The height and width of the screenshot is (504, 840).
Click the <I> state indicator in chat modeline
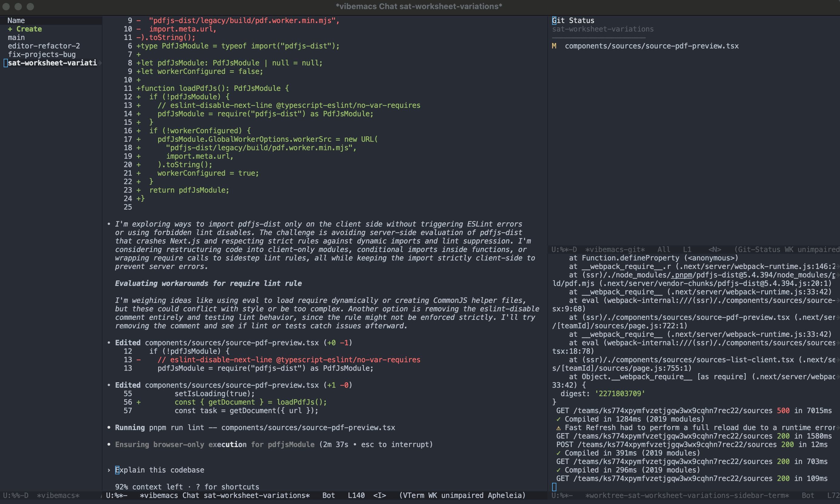pyautogui.click(x=380, y=495)
